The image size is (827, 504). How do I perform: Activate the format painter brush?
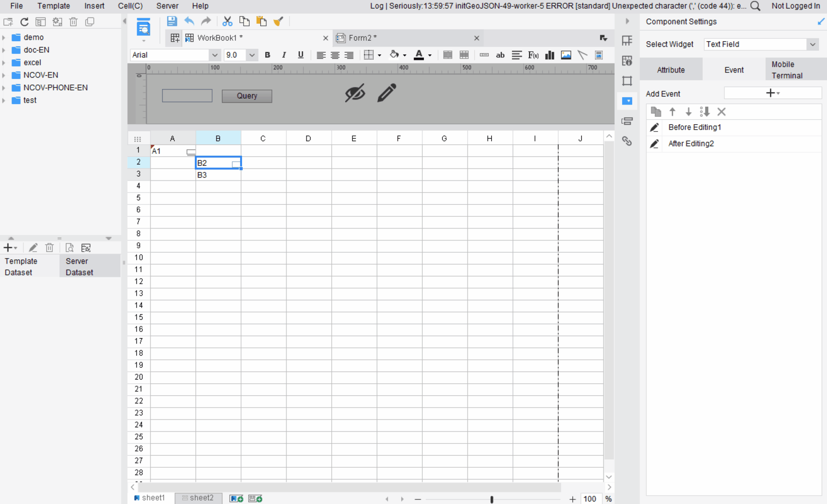click(x=278, y=21)
